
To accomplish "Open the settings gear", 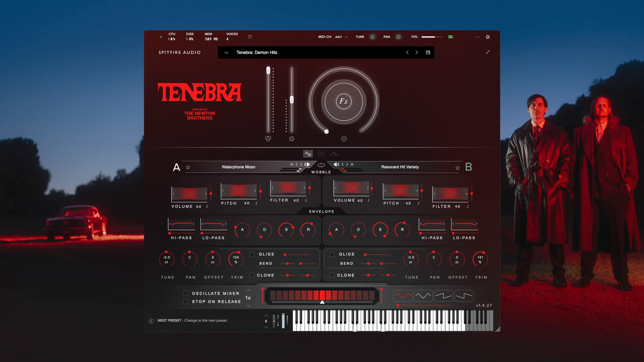I will click(488, 37).
